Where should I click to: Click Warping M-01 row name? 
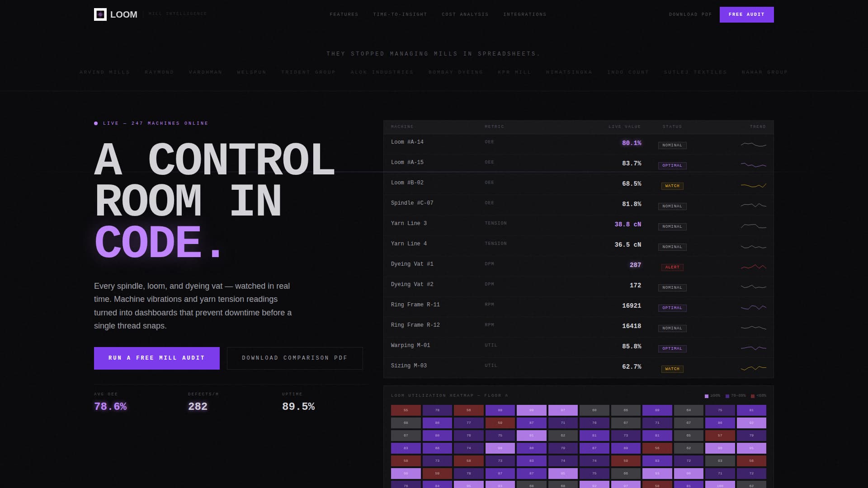(410, 345)
